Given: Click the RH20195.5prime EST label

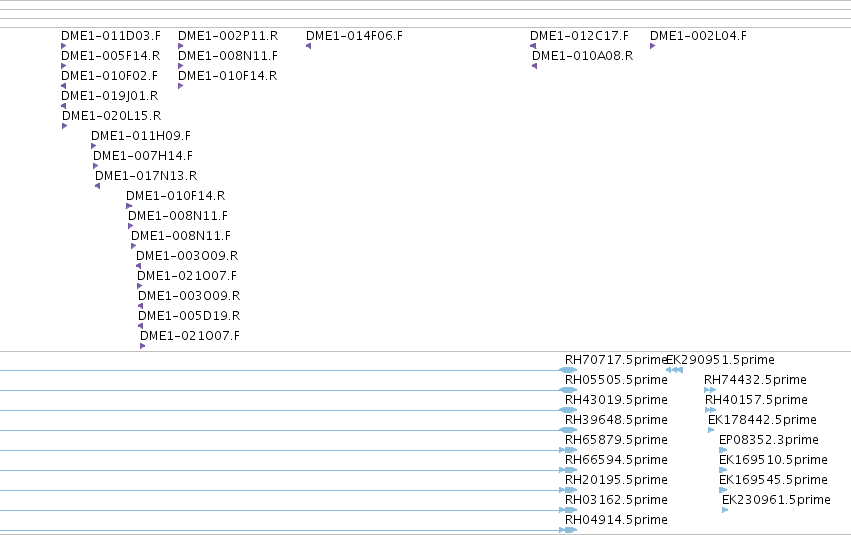Looking at the screenshot, I should coord(616,480).
